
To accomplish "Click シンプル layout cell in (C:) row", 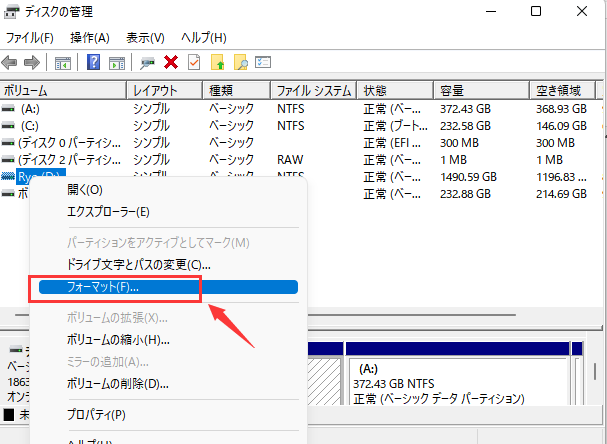I will click(151, 126).
